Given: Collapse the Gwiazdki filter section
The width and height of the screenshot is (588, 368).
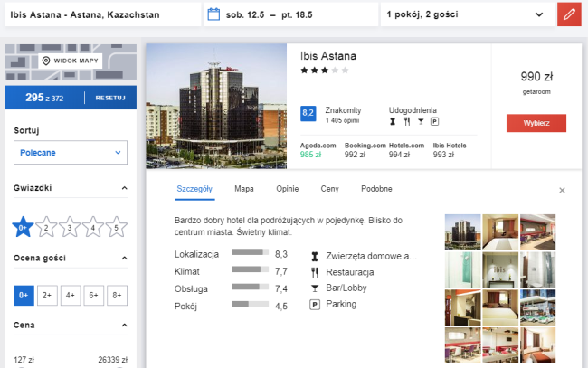Looking at the screenshot, I should pyautogui.click(x=124, y=189).
